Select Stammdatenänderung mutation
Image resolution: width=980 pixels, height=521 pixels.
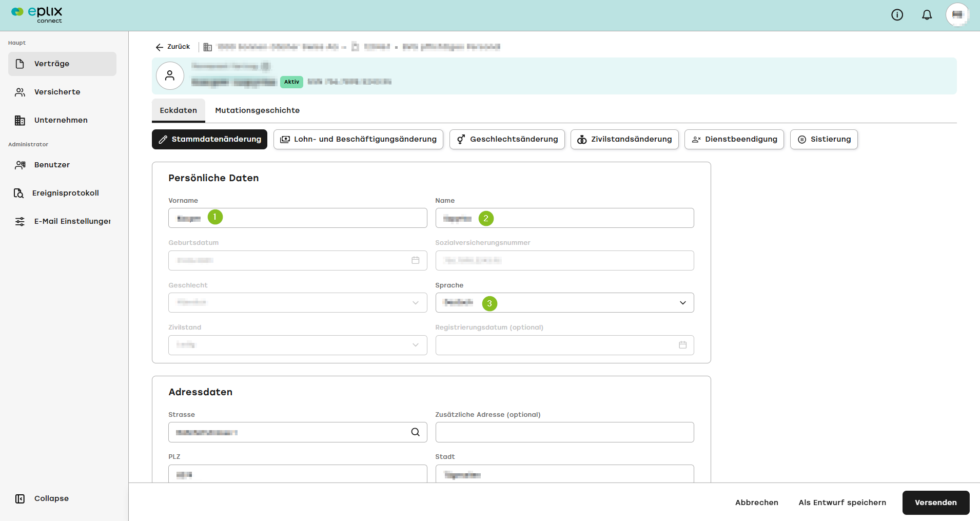pos(209,139)
